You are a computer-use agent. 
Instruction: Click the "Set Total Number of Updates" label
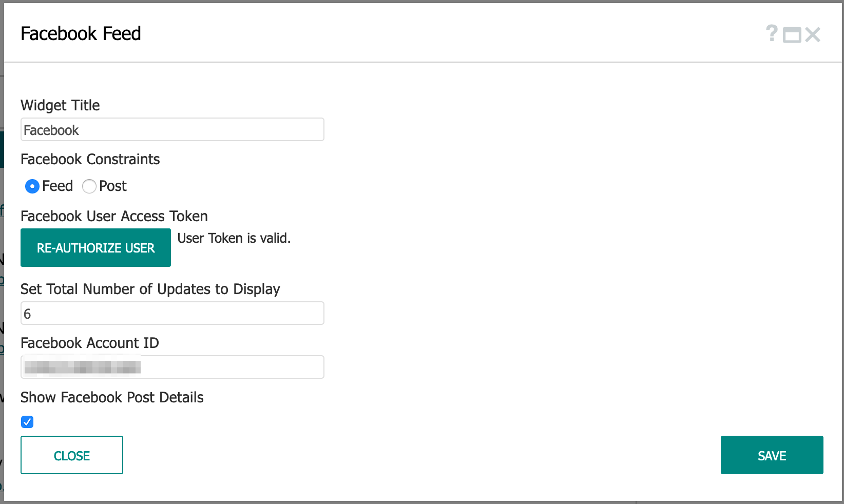pos(150,289)
